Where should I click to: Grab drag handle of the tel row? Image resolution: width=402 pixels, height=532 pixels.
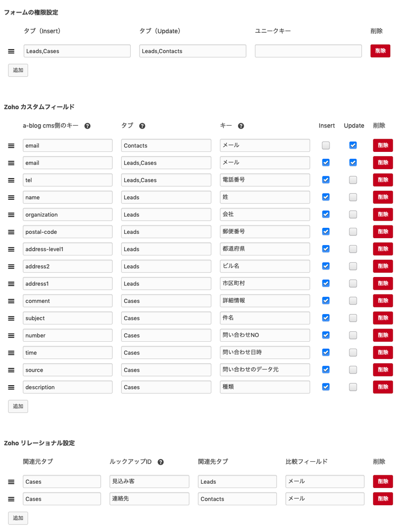coord(11,180)
